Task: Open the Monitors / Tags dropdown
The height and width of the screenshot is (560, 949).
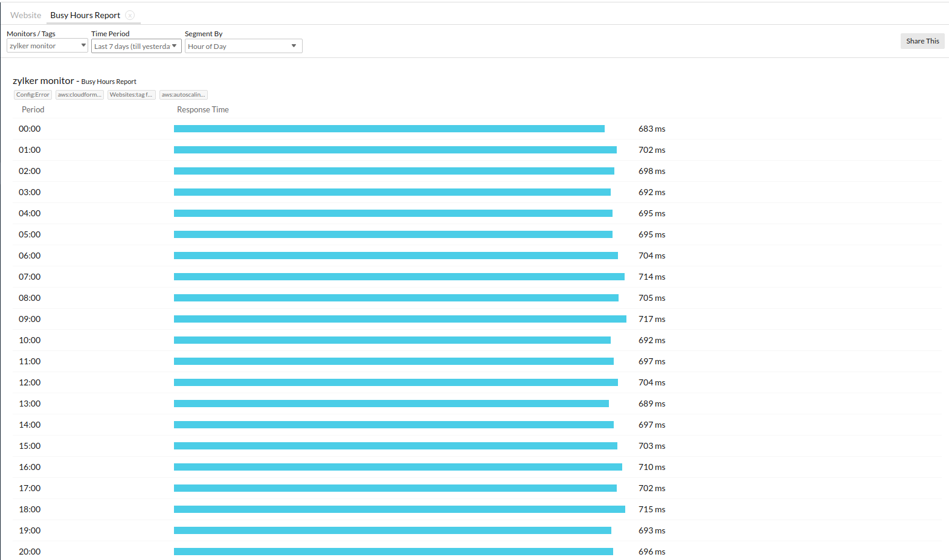Action: tap(47, 46)
